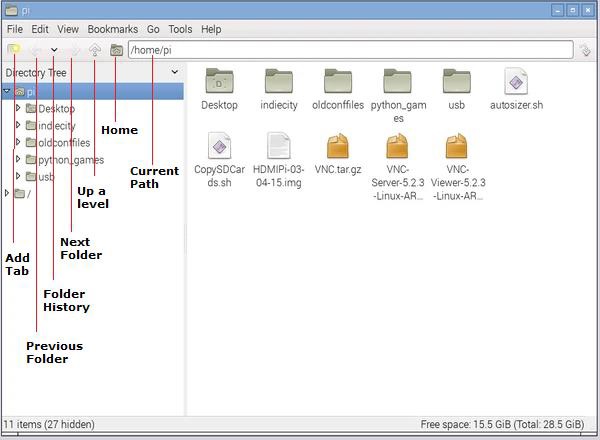Select the indiecity folder icon in file pane
Screen dimensions: 600x440
(279, 81)
